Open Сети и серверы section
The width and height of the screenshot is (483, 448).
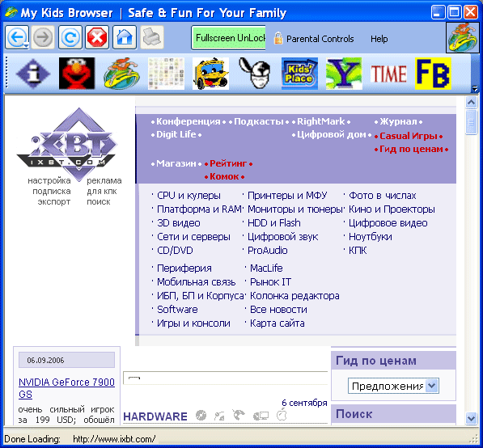pyautogui.click(x=193, y=237)
